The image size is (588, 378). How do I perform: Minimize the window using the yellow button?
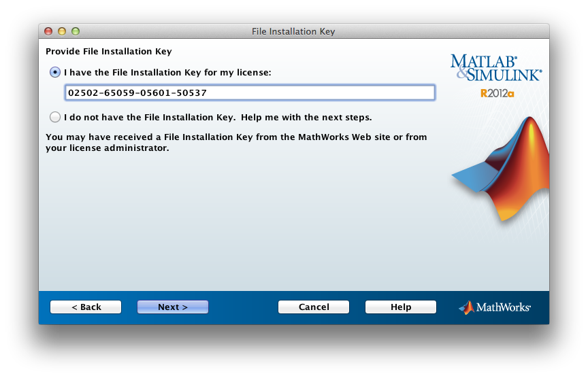62,31
